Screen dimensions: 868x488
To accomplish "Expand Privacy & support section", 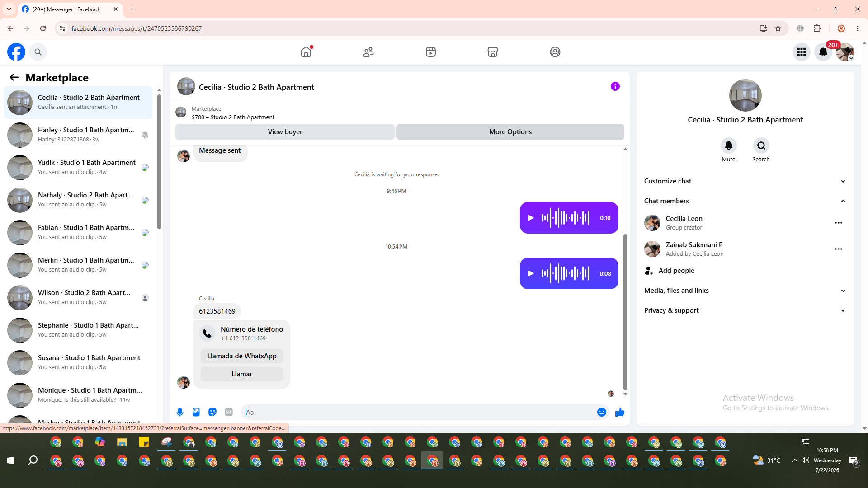I will coord(745,310).
